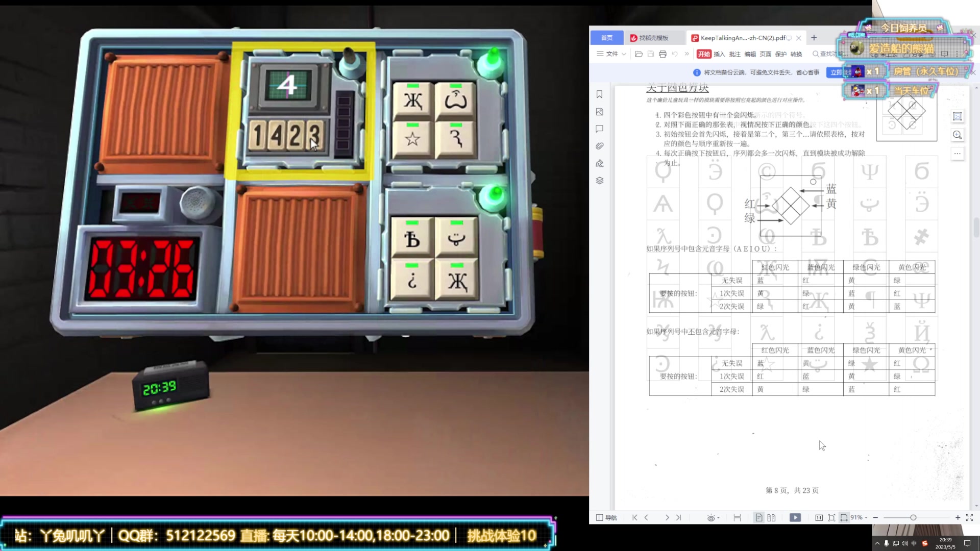The width and height of the screenshot is (980, 551).
Task: Click the save icon in PDF toolbar
Action: click(651, 54)
